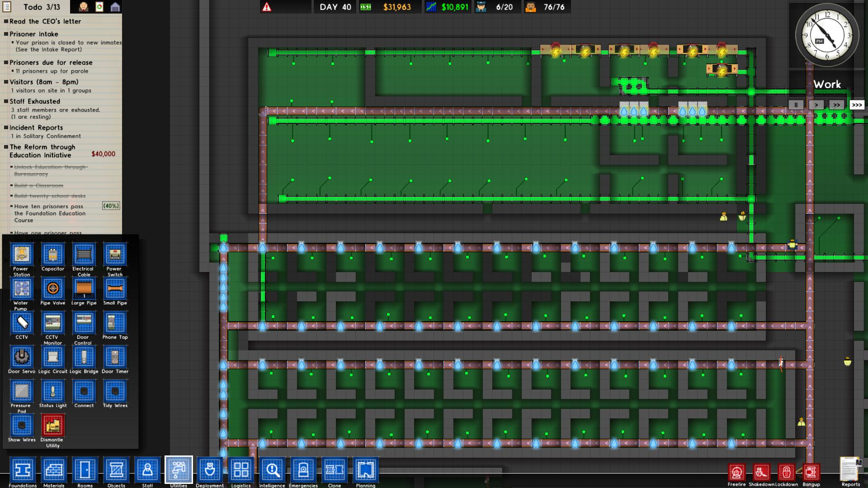The width and height of the screenshot is (868, 488).
Task: Select the Capacitor utility
Action: pos(53,254)
